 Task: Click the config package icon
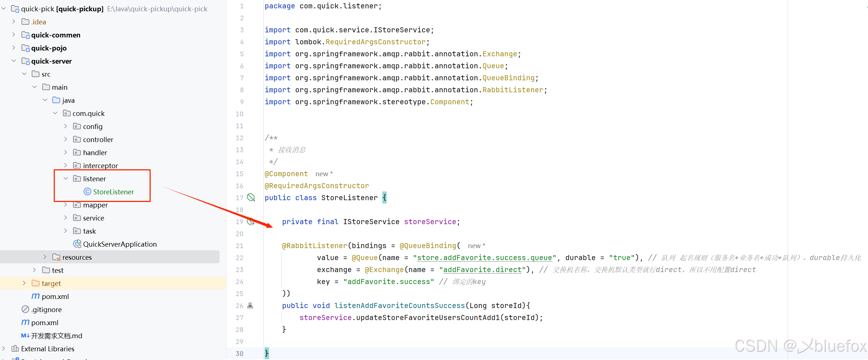[77, 126]
